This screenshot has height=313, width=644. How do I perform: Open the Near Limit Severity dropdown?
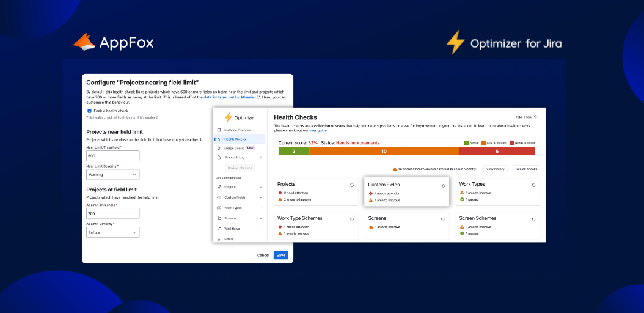pos(113,174)
